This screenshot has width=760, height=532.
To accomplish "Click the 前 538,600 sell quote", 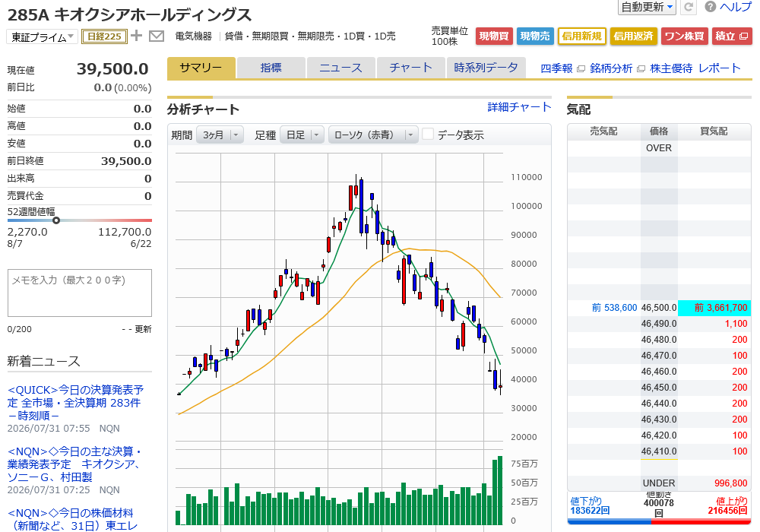I will point(614,308).
